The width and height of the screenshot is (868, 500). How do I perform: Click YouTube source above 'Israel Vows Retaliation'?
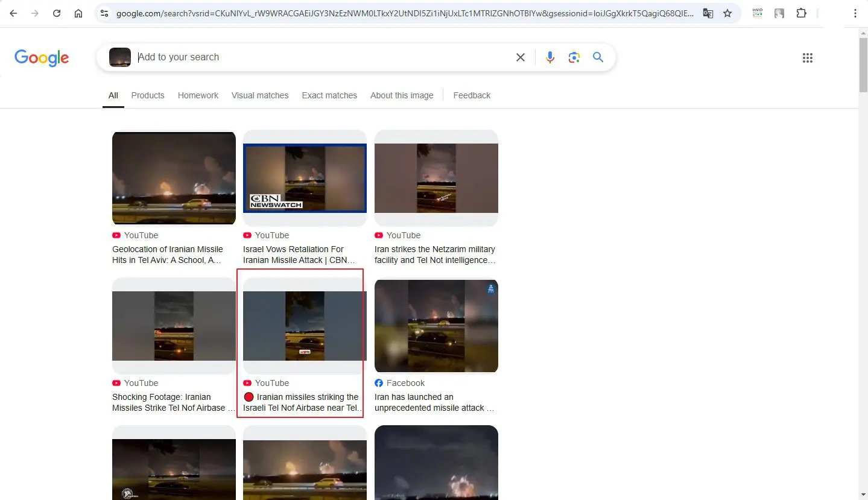[x=266, y=235]
